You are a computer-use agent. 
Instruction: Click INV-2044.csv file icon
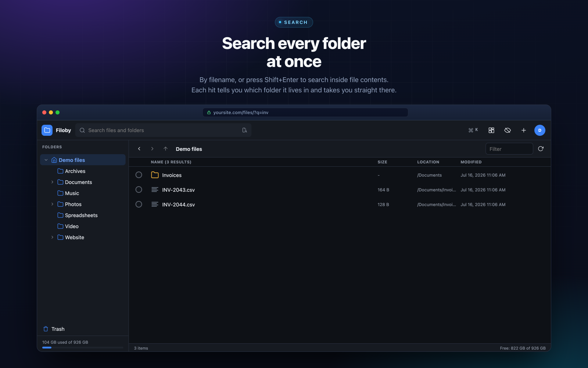click(155, 205)
